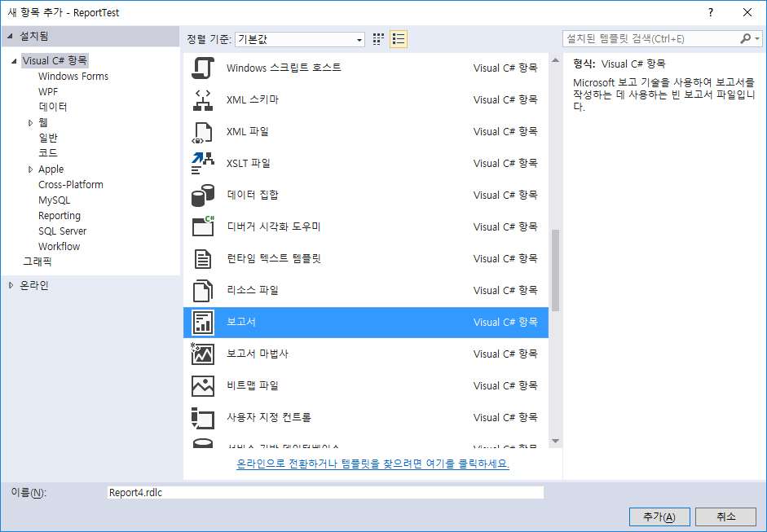Image resolution: width=767 pixels, height=532 pixels.
Task: Click the 추가 button
Action: click(x=659, y=517)
